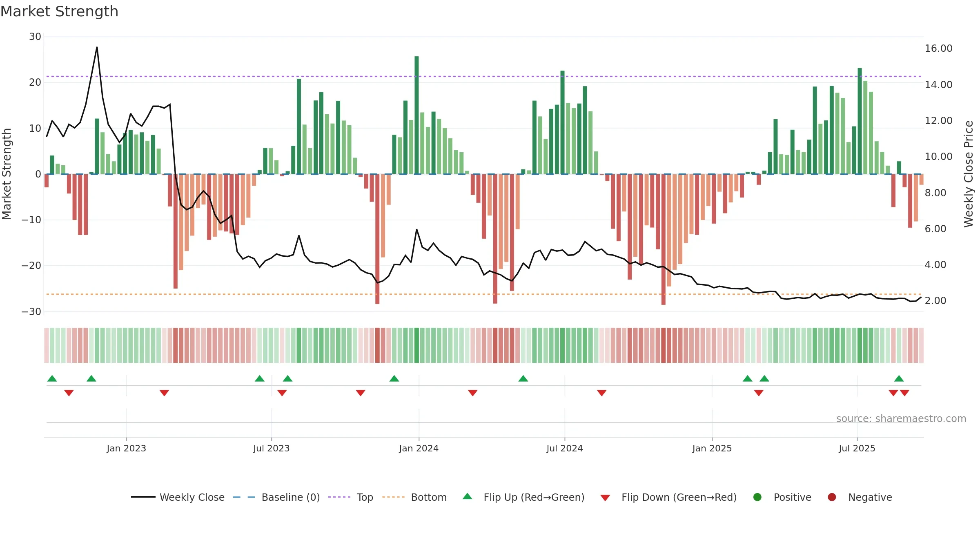The image size is (980, 551).
Task: Click the "−20" left axis tick label
Action: pyautogui.click(x=31, y=266)
